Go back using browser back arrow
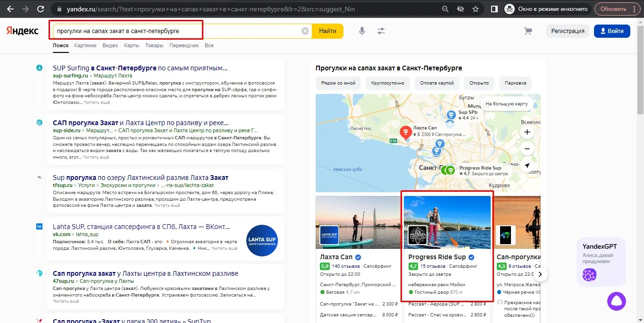The height and width of the screenshot is (323, 644). (x=10, y=9)
